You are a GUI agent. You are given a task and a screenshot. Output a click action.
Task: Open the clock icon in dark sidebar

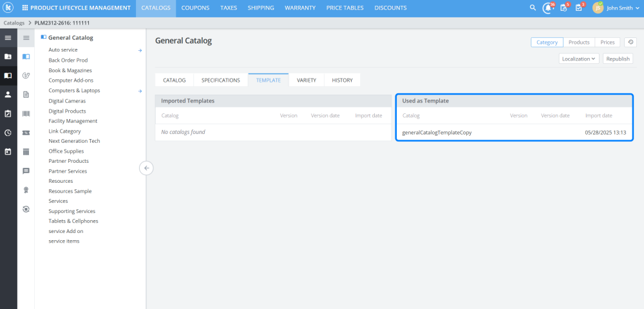(8, 133)
